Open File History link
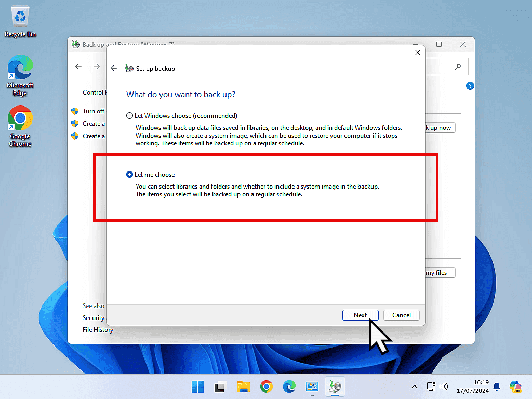The image size is (532, 399). pos(98,330)
